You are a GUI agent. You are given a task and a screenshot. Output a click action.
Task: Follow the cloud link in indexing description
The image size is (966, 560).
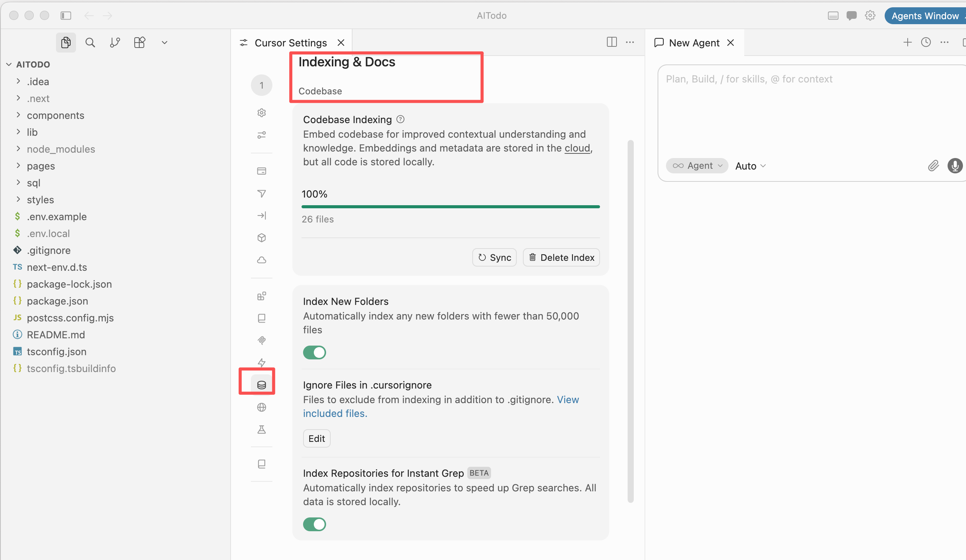[x=577, y=148]
